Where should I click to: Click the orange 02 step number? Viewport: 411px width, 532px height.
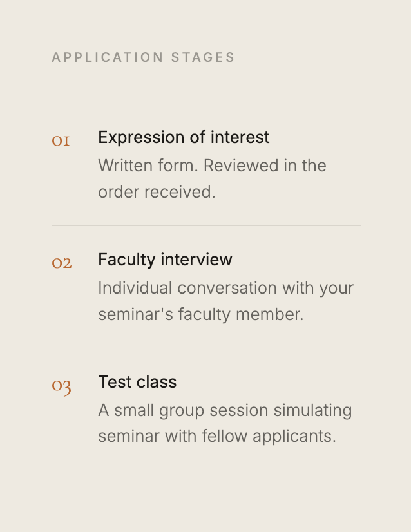coord(61,263)
